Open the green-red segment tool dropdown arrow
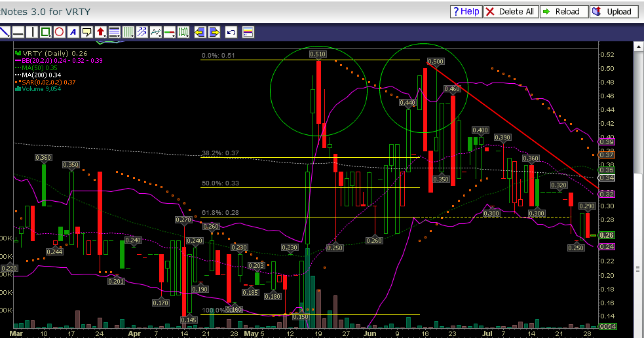The width and height of the screenshot is (644, 338). 174,36
